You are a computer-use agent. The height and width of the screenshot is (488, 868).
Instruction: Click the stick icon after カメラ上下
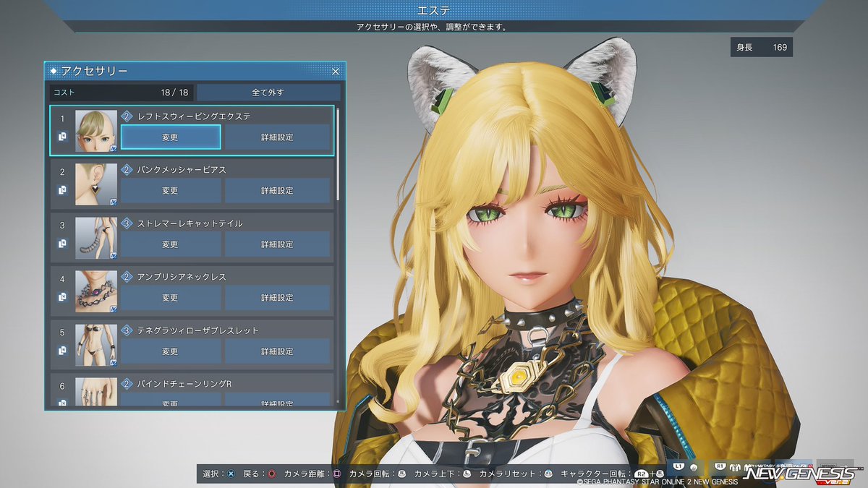point(467,474)
